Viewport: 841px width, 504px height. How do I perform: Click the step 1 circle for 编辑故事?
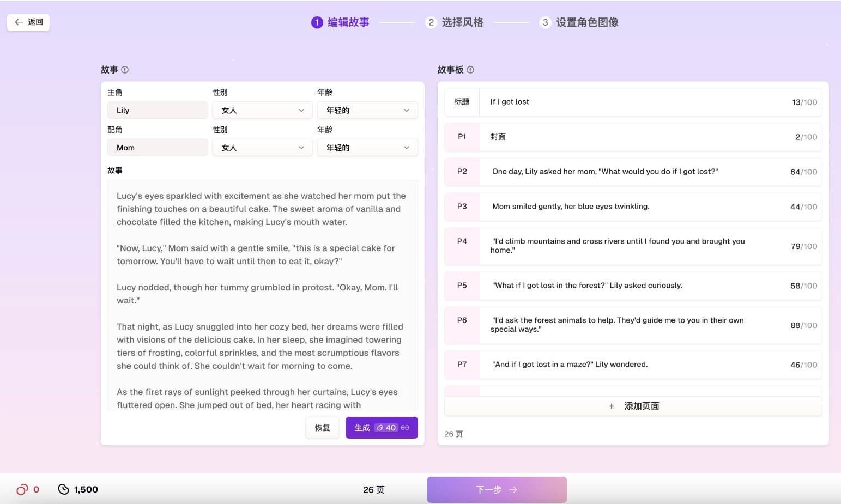click(x=317, y=22)
